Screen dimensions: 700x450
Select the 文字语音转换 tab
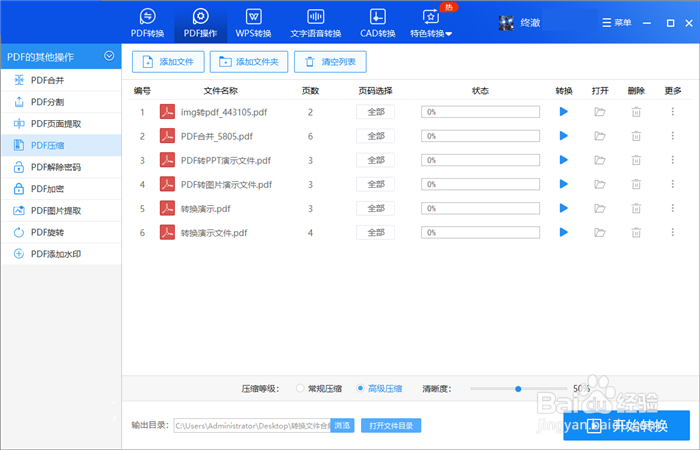(x=316, y=22)
